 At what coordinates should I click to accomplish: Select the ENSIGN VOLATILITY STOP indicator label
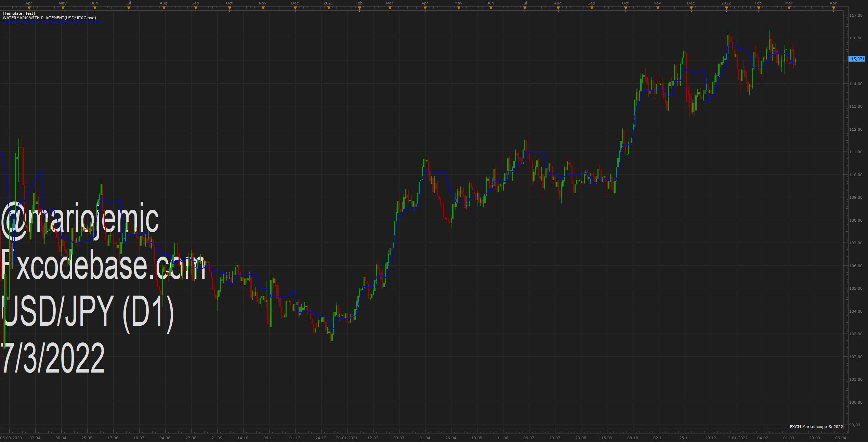[x=52, y=23]
